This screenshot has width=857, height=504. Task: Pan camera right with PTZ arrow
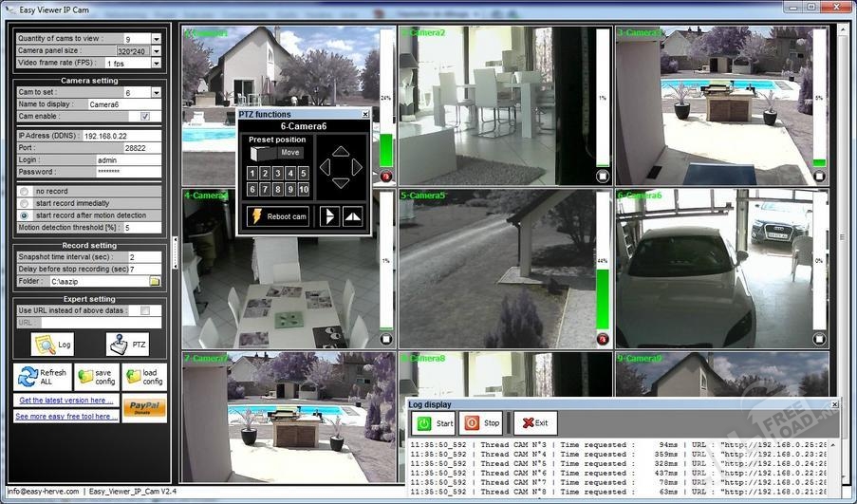click(x=357, y=167)
